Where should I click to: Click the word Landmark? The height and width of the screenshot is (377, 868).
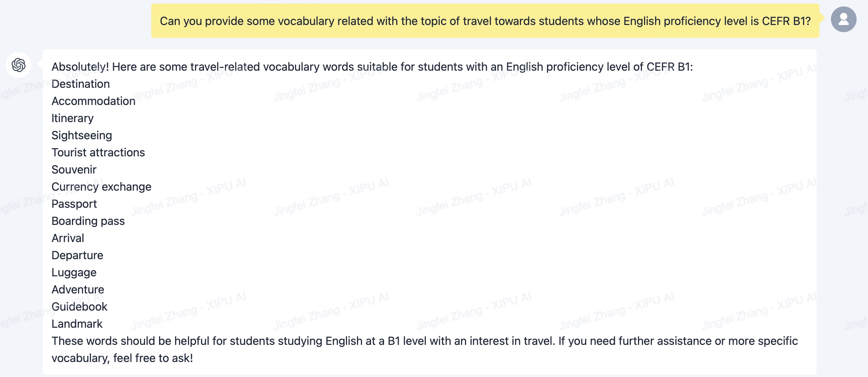coord(77,324)
